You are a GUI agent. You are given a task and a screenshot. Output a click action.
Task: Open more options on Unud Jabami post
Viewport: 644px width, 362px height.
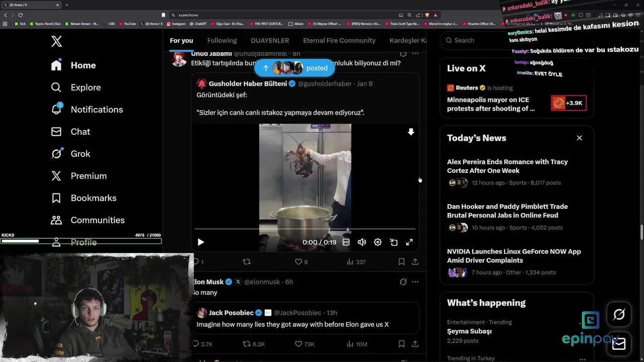tap(415, 53)
